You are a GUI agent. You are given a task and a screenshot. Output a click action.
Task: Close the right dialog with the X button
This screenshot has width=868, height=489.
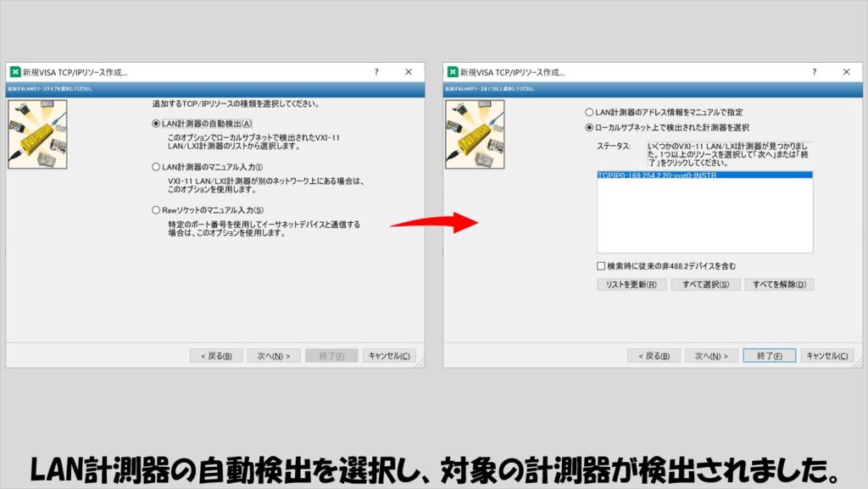pos(846,72)
